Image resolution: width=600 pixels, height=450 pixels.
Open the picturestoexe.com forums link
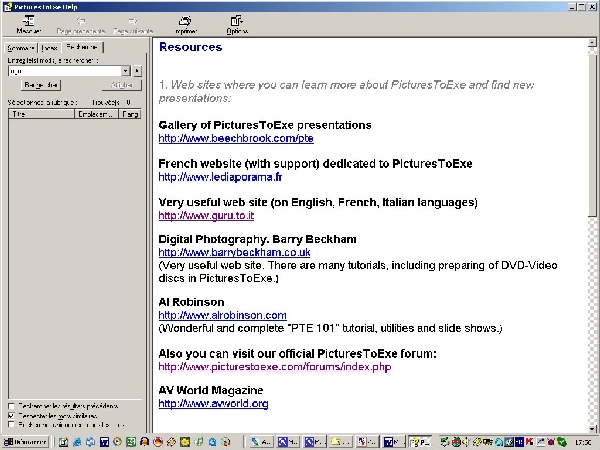point(275,367)
